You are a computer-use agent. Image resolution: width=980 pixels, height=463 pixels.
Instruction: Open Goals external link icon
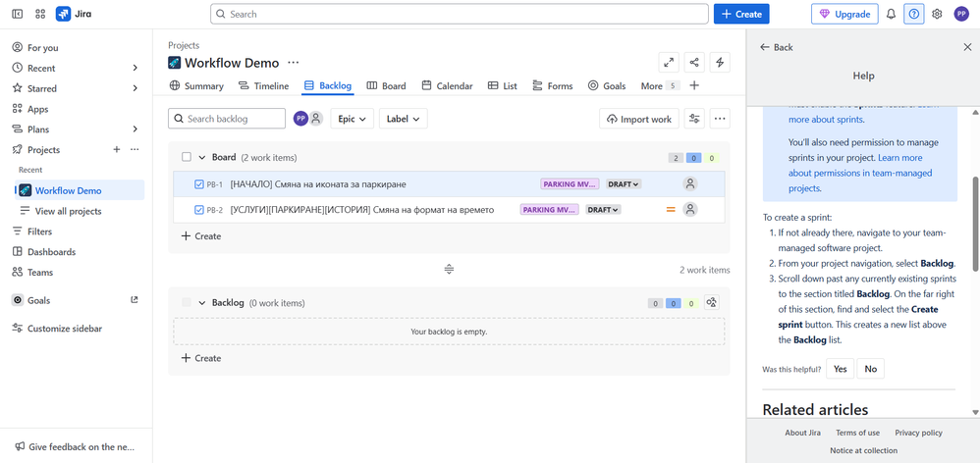(x=134, y=300)
